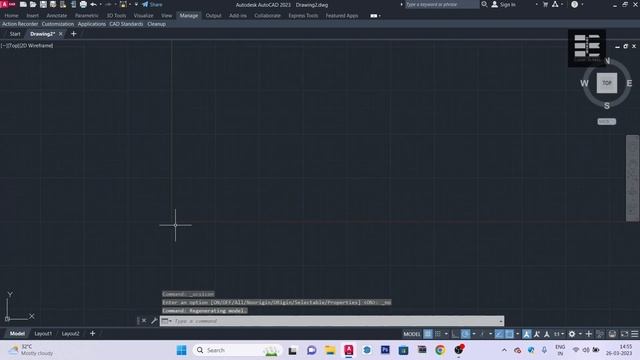
Task: Switch to the Layout2 tab
Action: [70, 333]
